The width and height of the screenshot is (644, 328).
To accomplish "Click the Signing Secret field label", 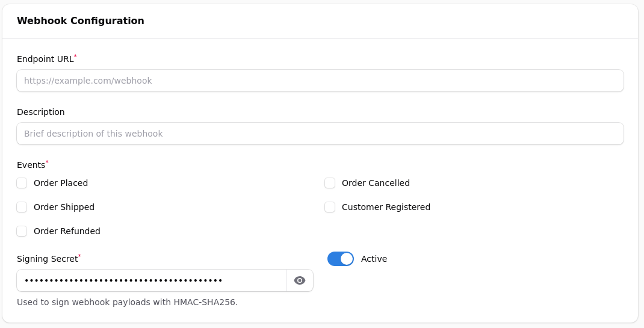I will pyautogui.click(x=47, y=259).
